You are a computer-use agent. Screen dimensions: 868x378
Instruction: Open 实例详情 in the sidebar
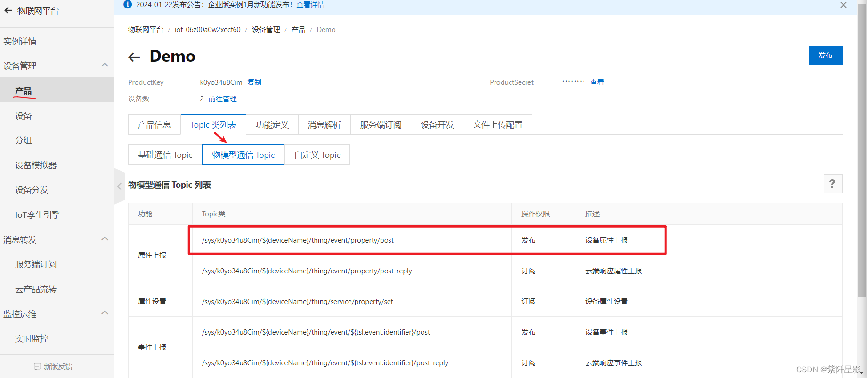coord(20,41)
